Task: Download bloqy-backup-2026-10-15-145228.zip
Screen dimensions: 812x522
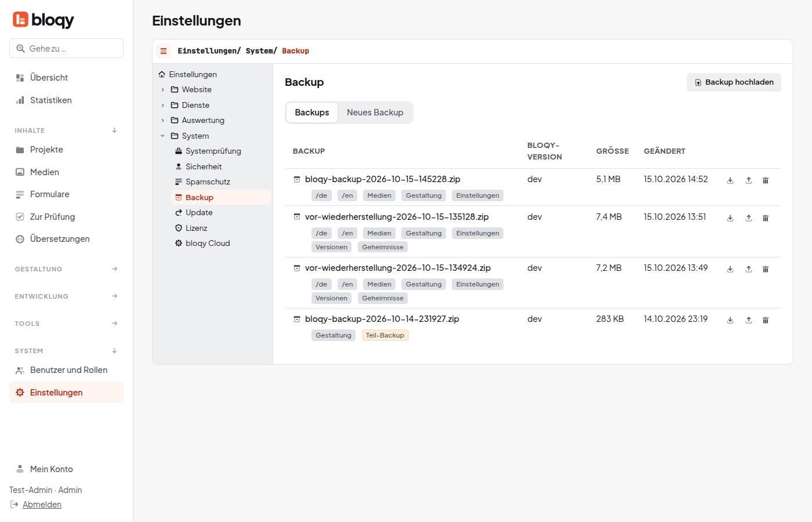Action: (x=730, y=180)
